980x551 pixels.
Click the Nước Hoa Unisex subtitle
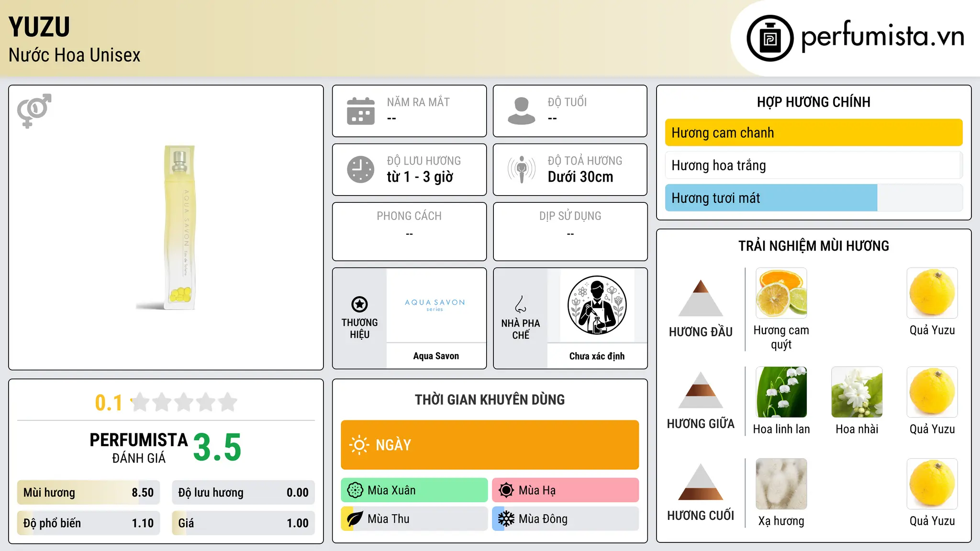pos(74,55)
